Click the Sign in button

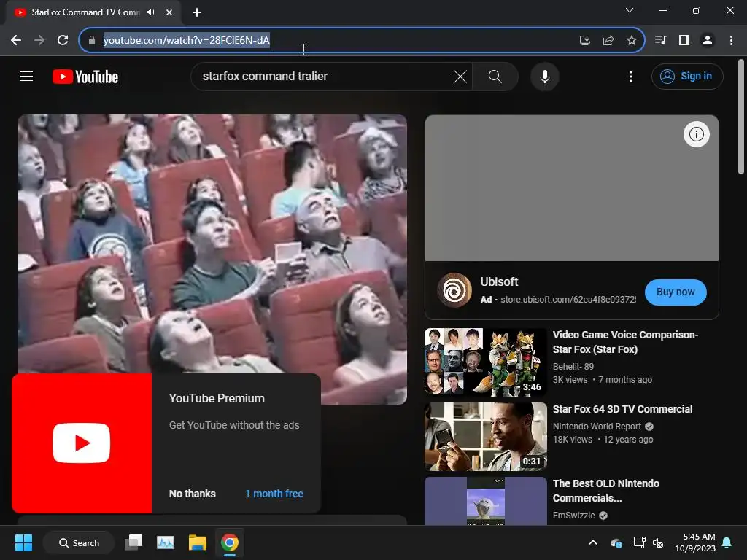(687, 76)
